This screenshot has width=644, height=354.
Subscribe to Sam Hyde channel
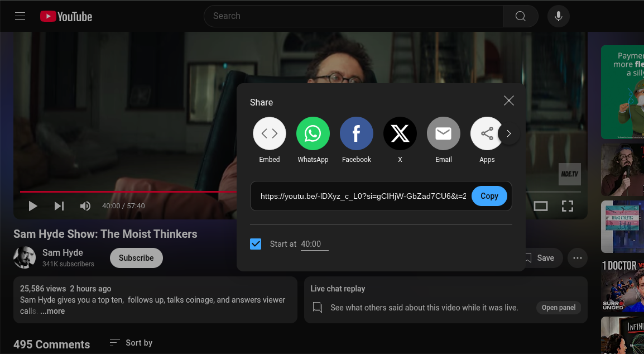pyautogui.click(x=136, y=258)
